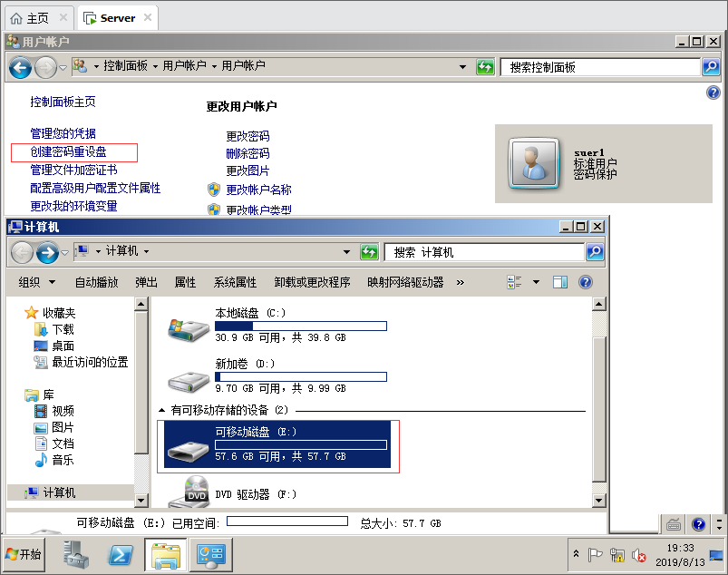Click the Start button
Image resolution: width=728 pixels, height=575 pixels.
pyautogui.click(x=24, y=554)
